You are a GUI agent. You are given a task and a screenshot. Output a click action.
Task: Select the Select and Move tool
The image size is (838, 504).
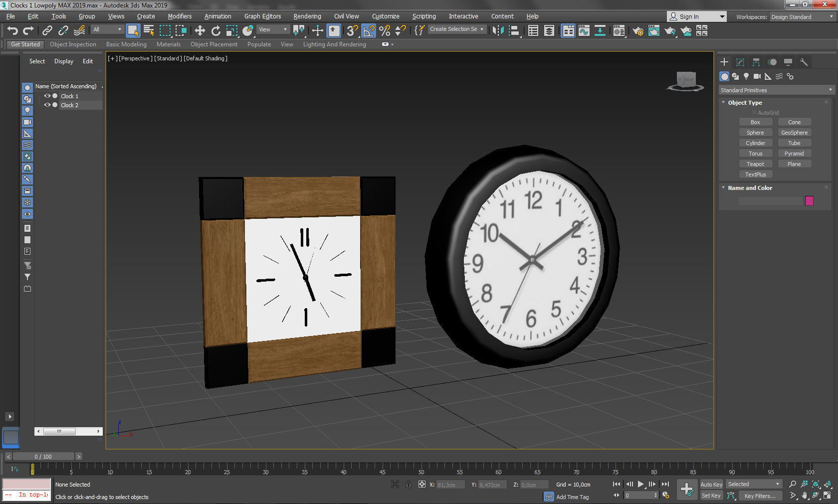[200, 30]
